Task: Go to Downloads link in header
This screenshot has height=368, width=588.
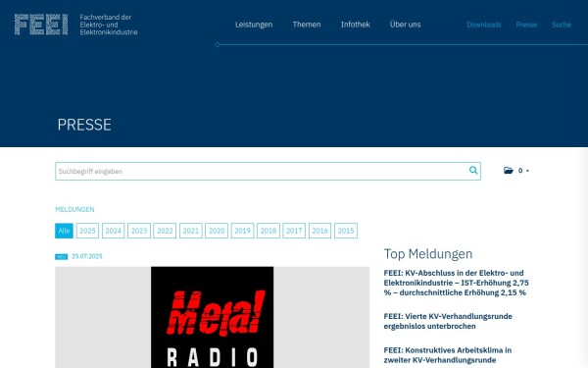Action: (484, 25)
